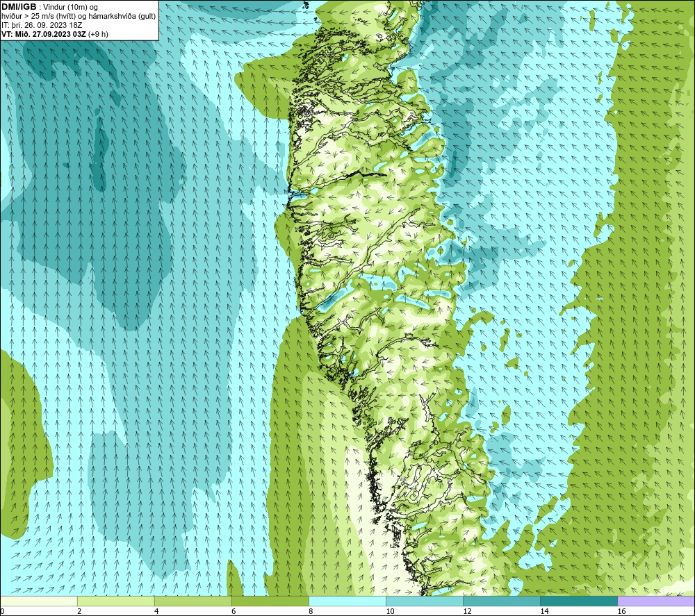The height and width of the screenshot is (616, 695).
Task: Click the scale label '10'
Action: (x=390, y=611)
